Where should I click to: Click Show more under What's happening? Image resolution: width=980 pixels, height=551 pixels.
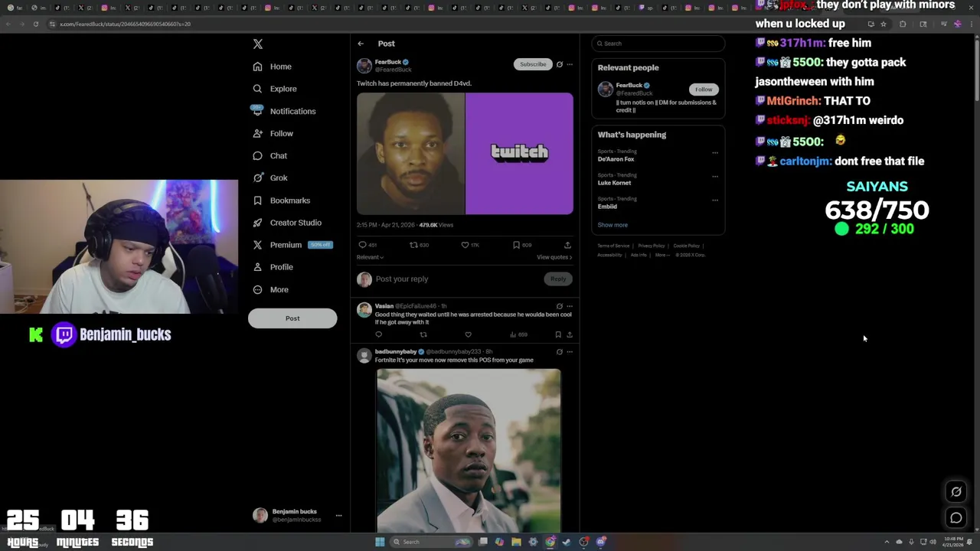[x=612, y=225]
